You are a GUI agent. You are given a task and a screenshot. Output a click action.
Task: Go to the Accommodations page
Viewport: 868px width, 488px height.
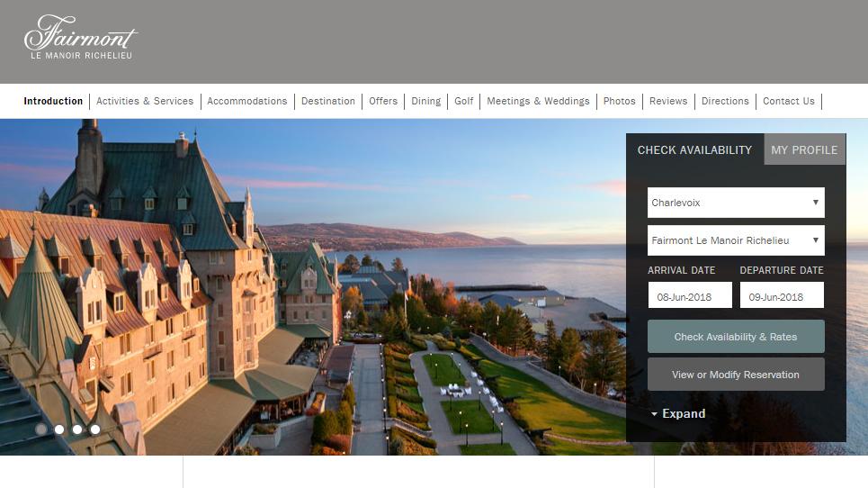(x=247, y=101)
